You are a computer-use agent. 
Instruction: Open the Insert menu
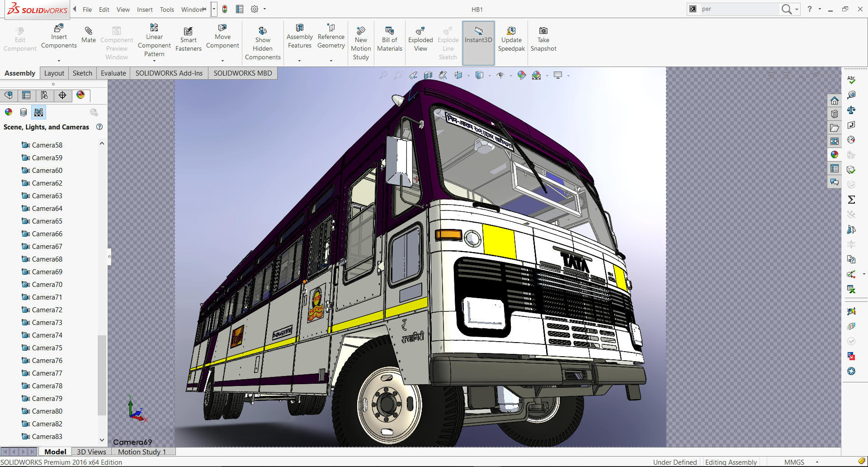tap(145, 10)
